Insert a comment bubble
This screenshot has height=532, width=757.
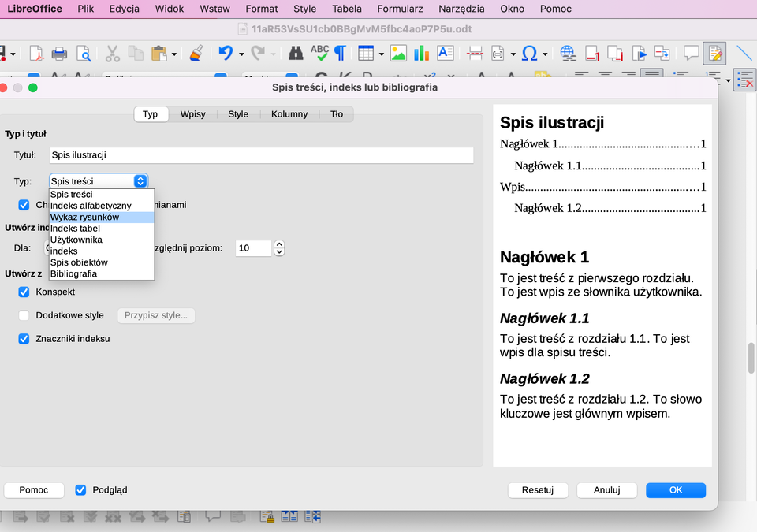click(x=690, y=54)
